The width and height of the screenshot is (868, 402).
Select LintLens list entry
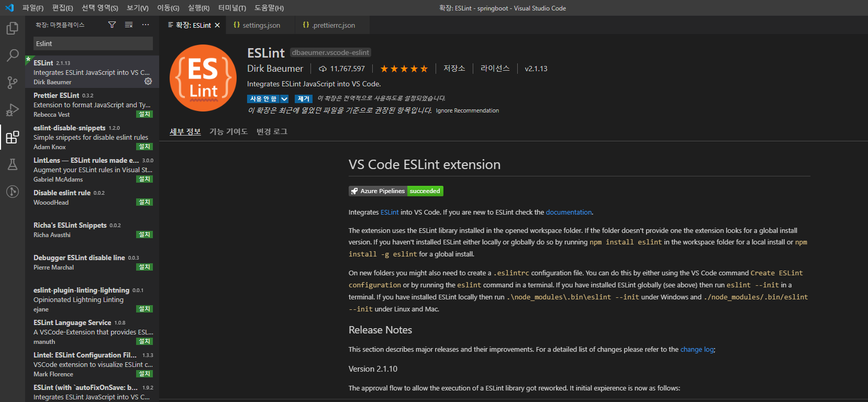tap(92, 169)
